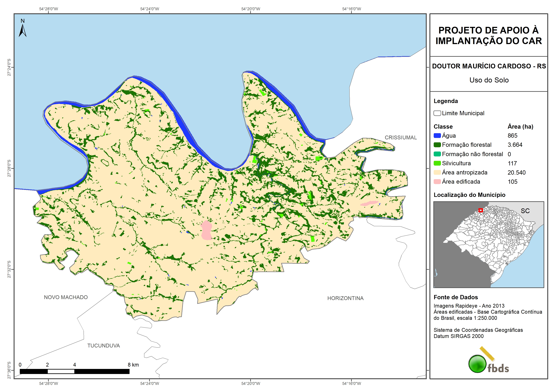Click the TUCUNDUVA municipality label
Image resolution: width=555 pixels, height=392 pixels.
103,346
